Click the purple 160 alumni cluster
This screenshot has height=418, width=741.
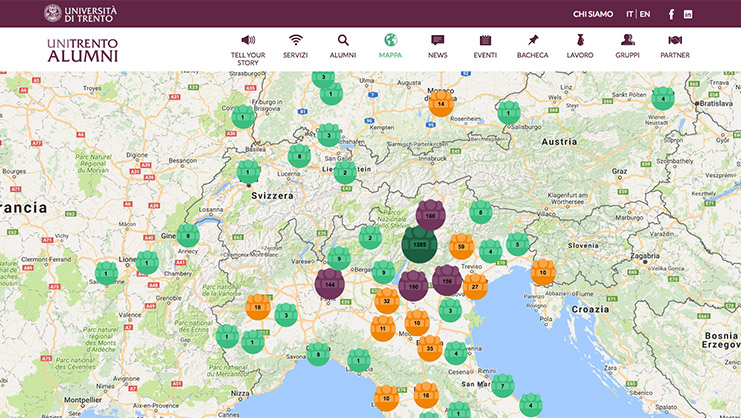pos(431,215)
